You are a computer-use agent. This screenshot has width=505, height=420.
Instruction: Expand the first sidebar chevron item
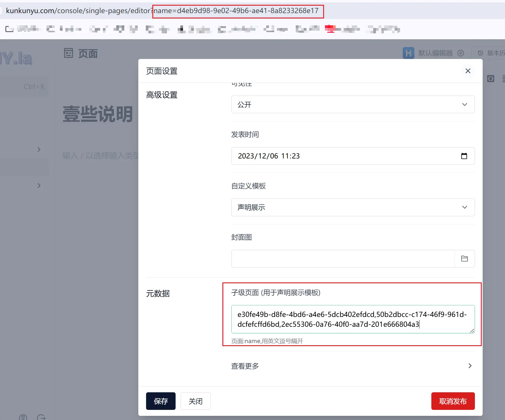[x=39, y=150]
